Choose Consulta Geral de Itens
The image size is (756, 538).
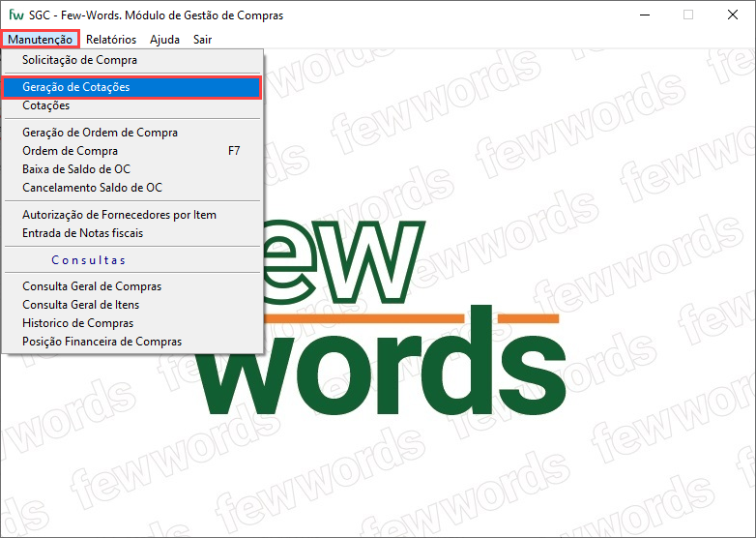(x=132, y=305)
